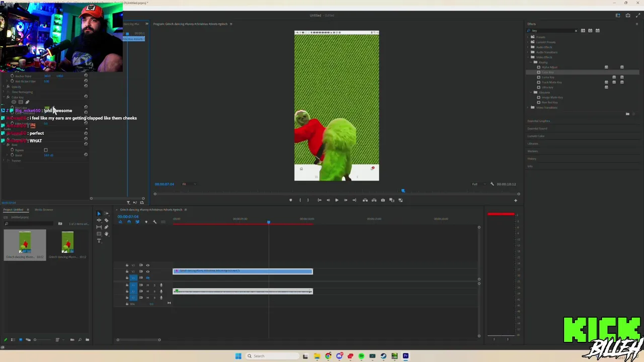The image size is (644, 362).
Task: Open the Essential Graphics panel
Action: (x=538, y=121)
